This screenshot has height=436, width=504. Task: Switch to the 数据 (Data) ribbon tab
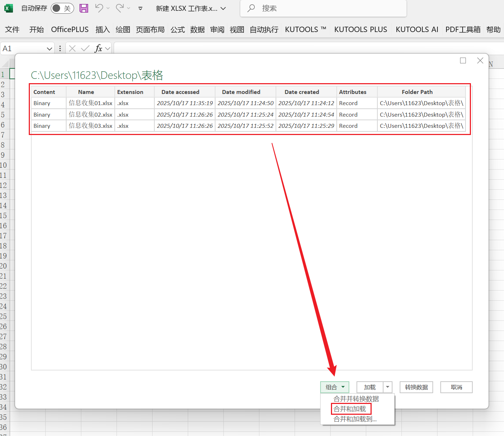(x=197, y=30)
